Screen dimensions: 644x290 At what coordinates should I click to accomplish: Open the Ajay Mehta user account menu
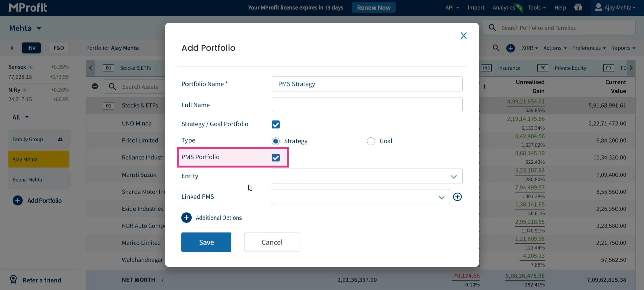coord(615,7)
